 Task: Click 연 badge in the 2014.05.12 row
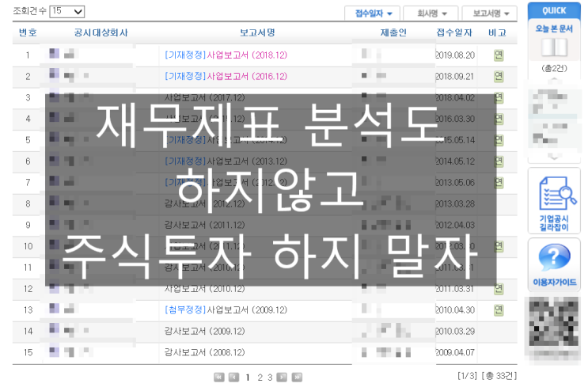click(499, 161)
